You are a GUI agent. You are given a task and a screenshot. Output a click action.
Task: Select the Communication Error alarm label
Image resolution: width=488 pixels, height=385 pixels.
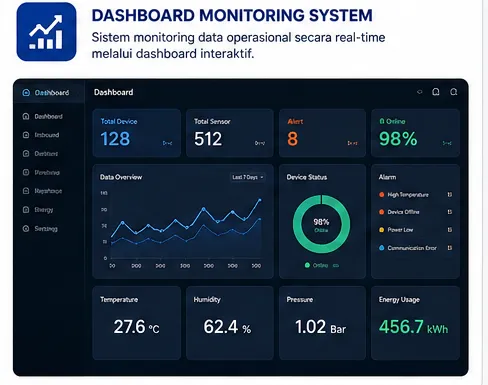pyautogui.click(x=412, y=248)
